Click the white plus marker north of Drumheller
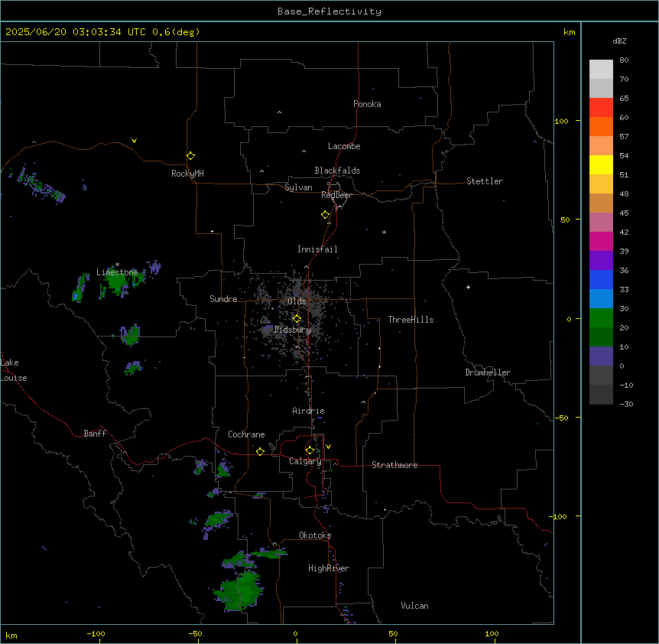The width and height of the screenshot is (659, 644). pyautogui.click(x=468, y=287)
